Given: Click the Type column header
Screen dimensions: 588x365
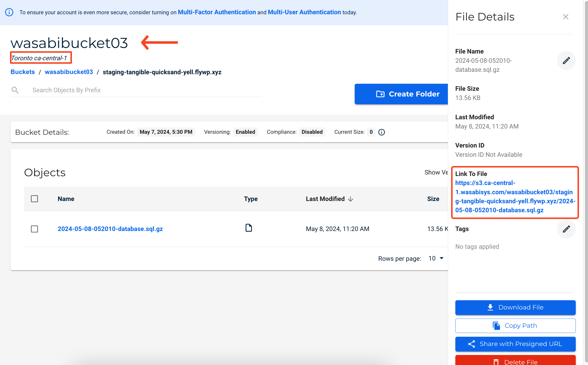Looking at the screenshot, I should 251,199.
